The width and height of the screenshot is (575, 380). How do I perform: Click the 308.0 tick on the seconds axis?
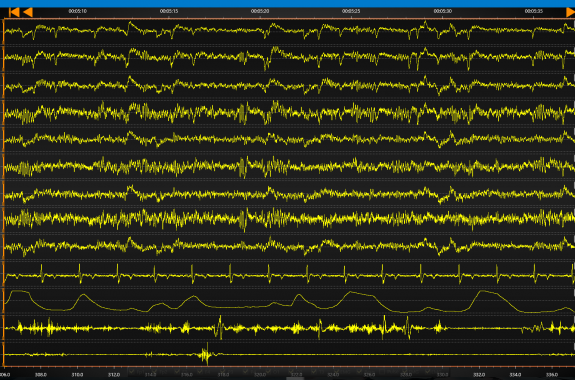point(41,374)
